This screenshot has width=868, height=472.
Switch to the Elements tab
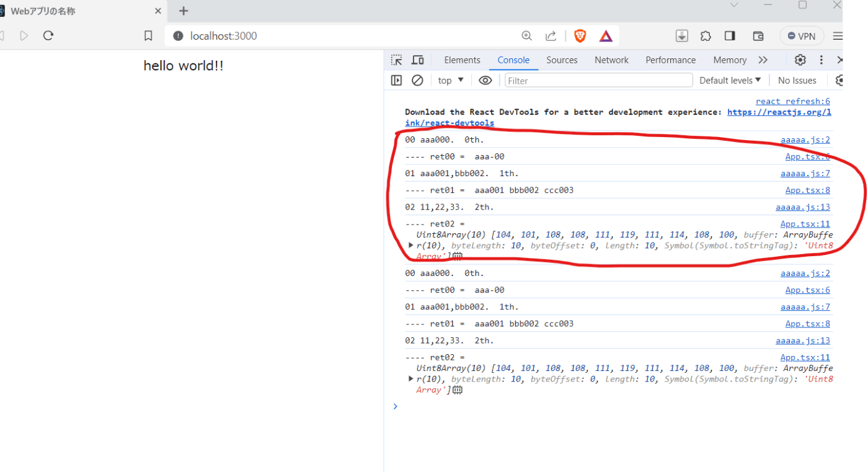tap(462, 60)
